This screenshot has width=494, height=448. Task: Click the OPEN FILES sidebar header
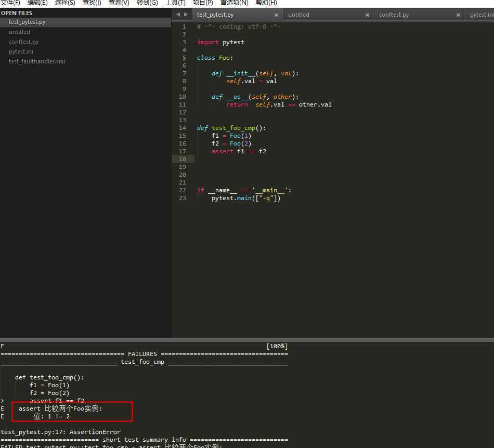(17, 13)
